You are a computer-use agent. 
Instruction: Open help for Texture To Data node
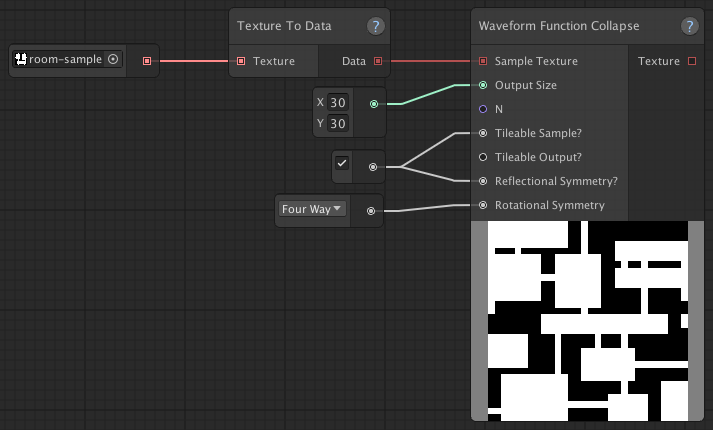click(376, 26)
